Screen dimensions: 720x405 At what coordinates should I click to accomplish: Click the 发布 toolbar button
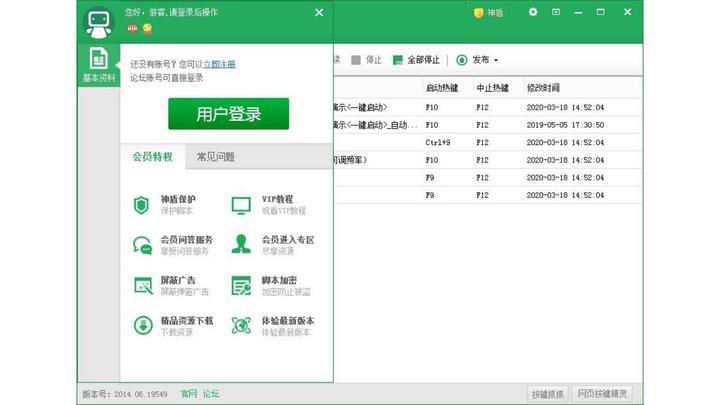(472, 60)
